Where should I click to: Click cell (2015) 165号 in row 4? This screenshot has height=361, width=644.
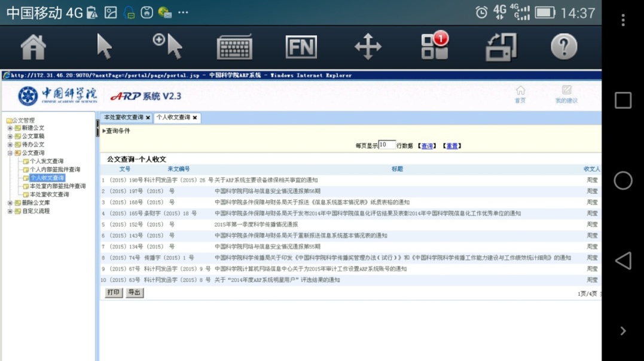[125, 213]
